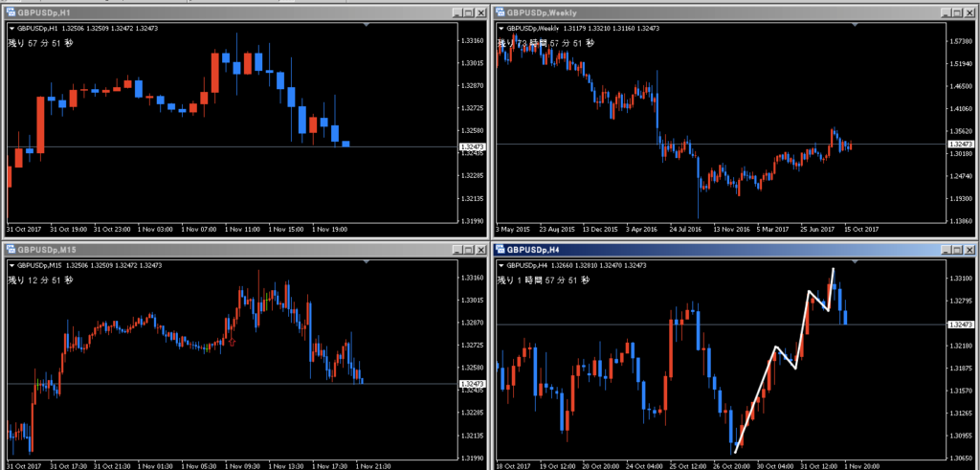Click the Weekly chart window icon
This screenshot has width=980, height=470.
tap(499, 12)
